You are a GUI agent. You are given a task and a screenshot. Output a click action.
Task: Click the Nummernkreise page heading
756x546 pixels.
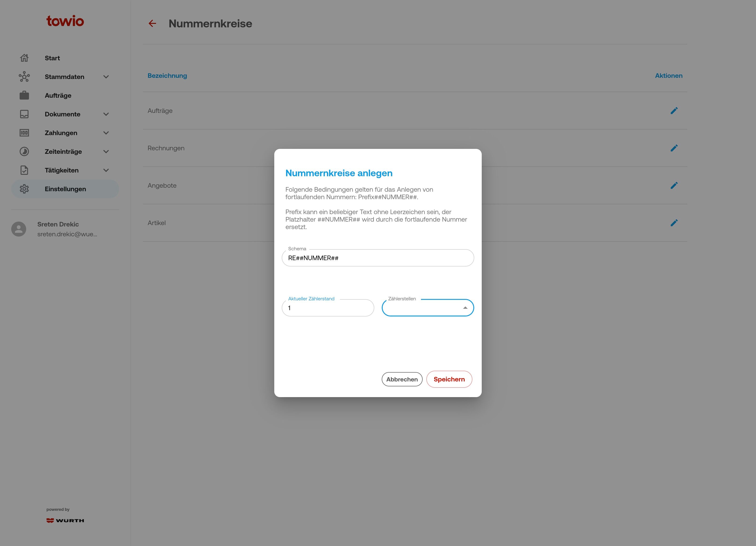210,24
